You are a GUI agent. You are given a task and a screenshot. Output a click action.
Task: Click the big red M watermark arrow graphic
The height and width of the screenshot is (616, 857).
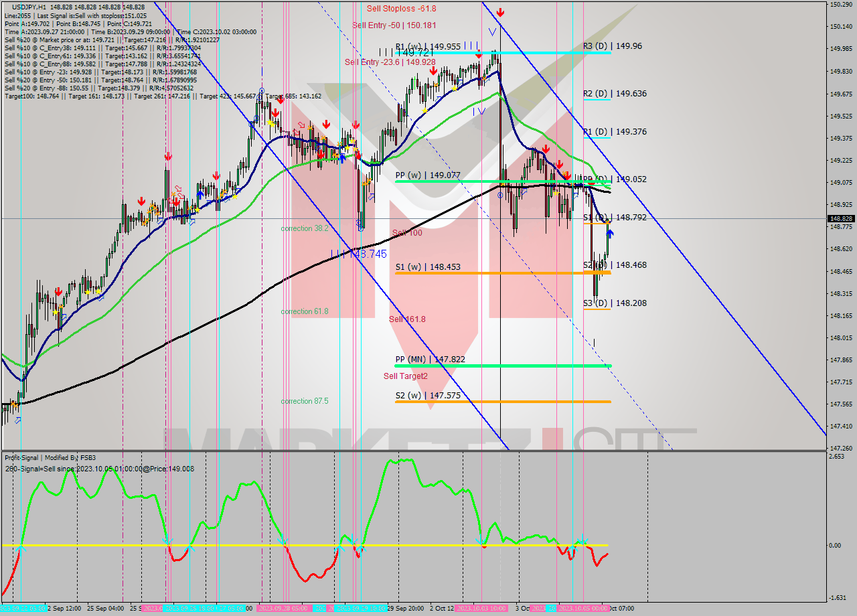[x=428, y=268]
